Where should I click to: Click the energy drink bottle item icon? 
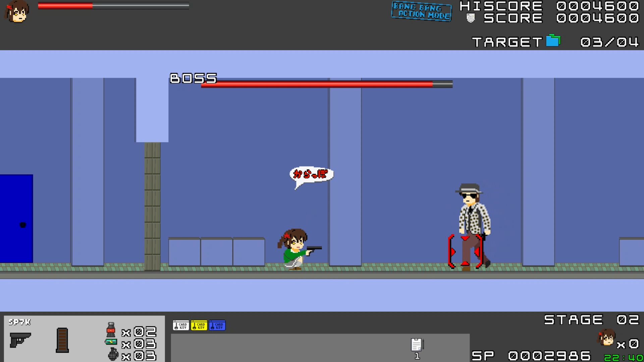pos(111,330)
